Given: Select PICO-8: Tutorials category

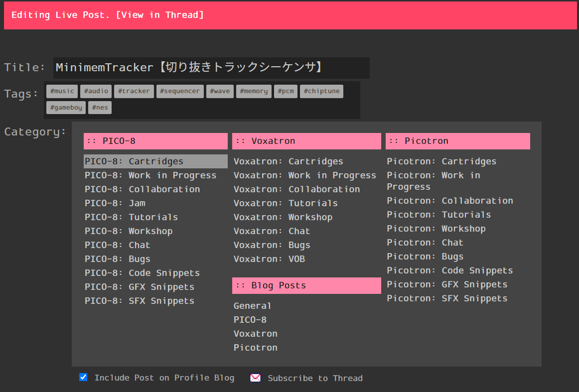Looking at the screenshot, I should pyautogui.click(x=131, y=217).
